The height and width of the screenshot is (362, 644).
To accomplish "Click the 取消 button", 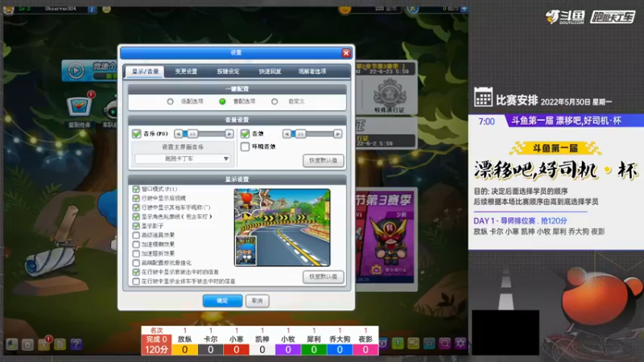I will [x=257, y=301].
